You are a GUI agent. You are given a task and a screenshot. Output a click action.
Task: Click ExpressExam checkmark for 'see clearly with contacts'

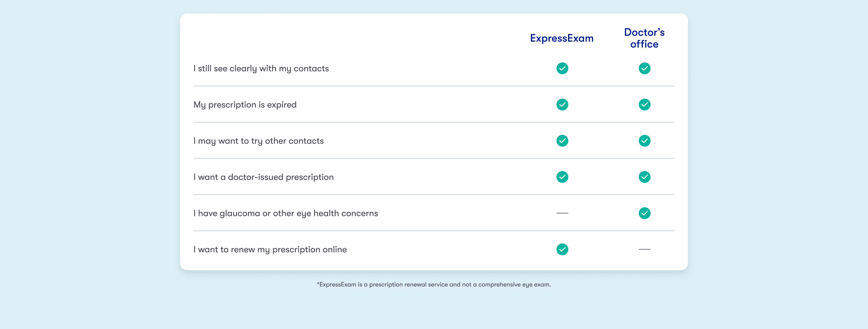click(562, 69)
